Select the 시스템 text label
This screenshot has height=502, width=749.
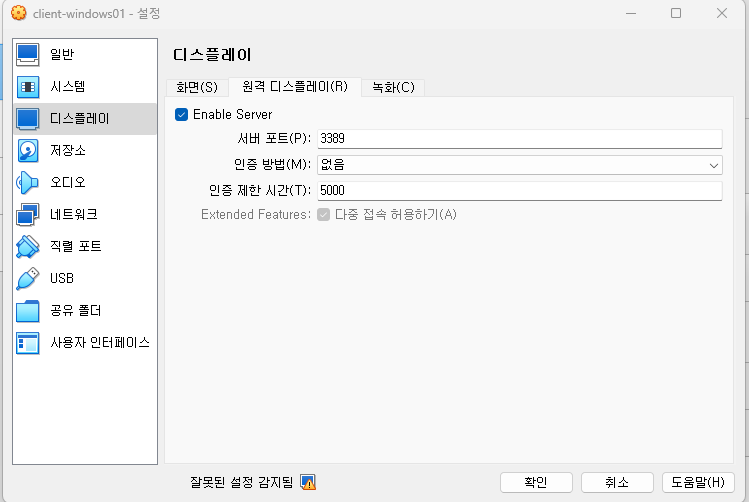pyautogui.click(x=68, y=86)
